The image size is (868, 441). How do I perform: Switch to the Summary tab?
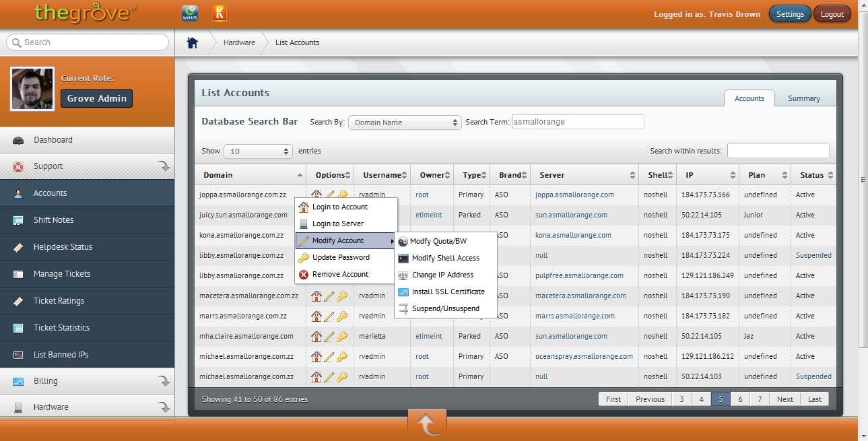click(x=803, y=98)
